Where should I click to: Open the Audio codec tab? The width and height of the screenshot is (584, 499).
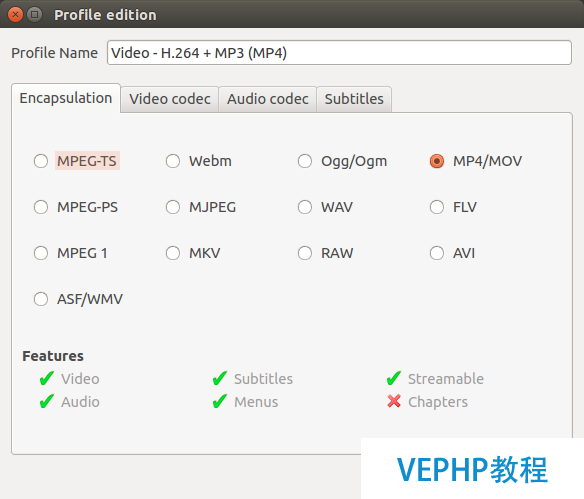268,99
